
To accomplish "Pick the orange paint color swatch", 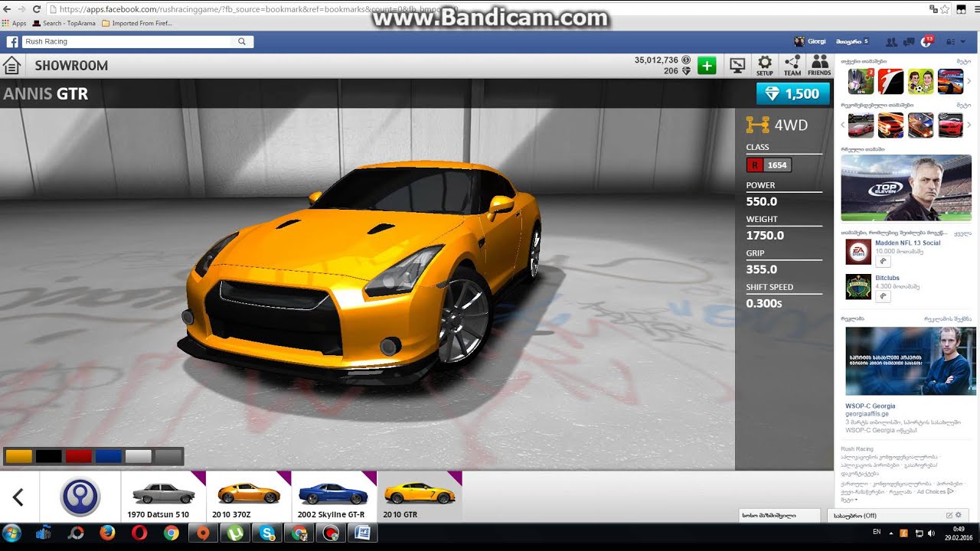I will 18,457.
